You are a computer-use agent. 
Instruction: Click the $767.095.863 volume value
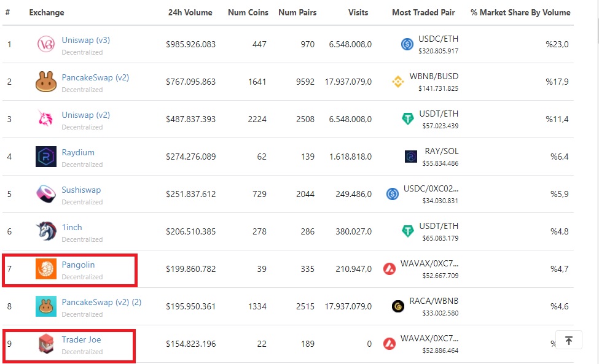click(x=190, y=82)
